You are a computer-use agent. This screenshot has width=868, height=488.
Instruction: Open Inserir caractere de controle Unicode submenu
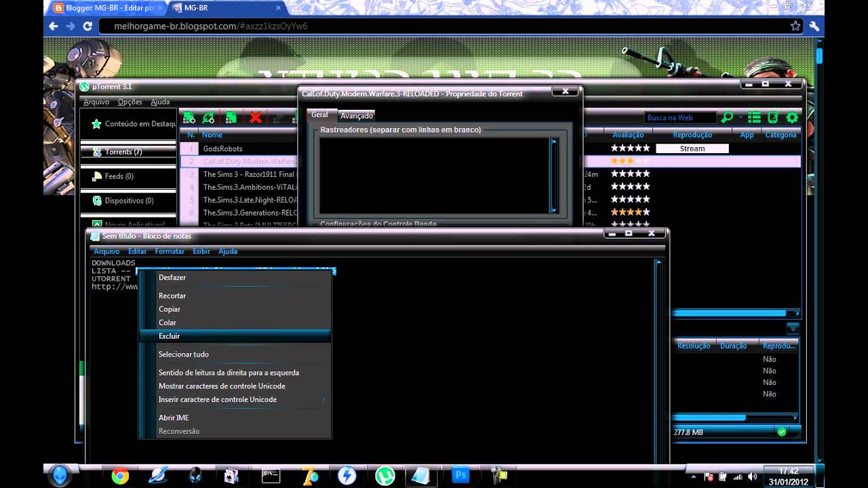point(236,400)
